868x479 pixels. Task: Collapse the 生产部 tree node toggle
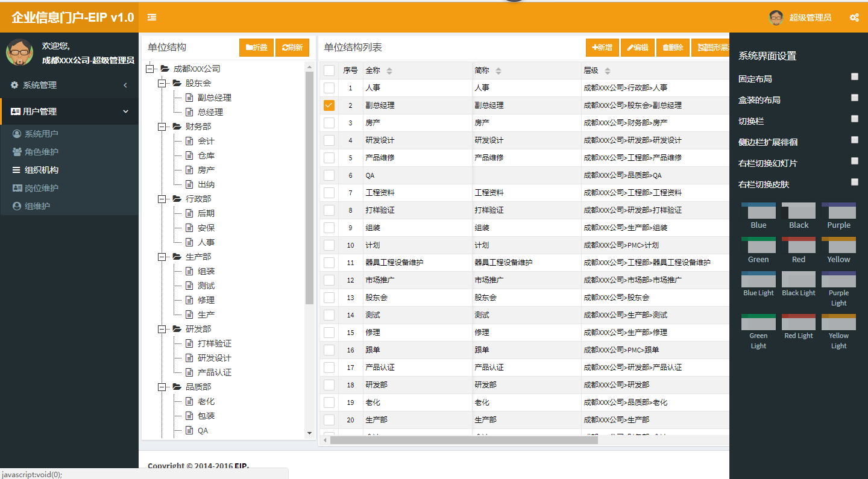point(162,257)
